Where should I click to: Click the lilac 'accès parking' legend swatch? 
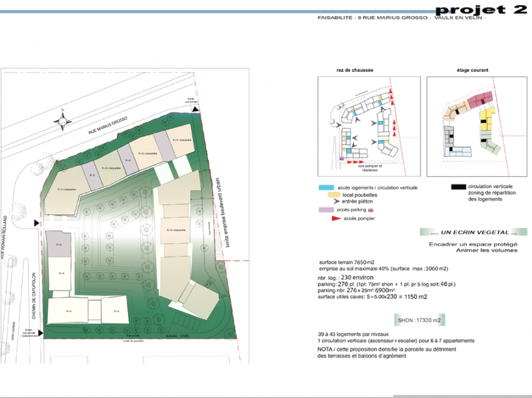[326, 209]
